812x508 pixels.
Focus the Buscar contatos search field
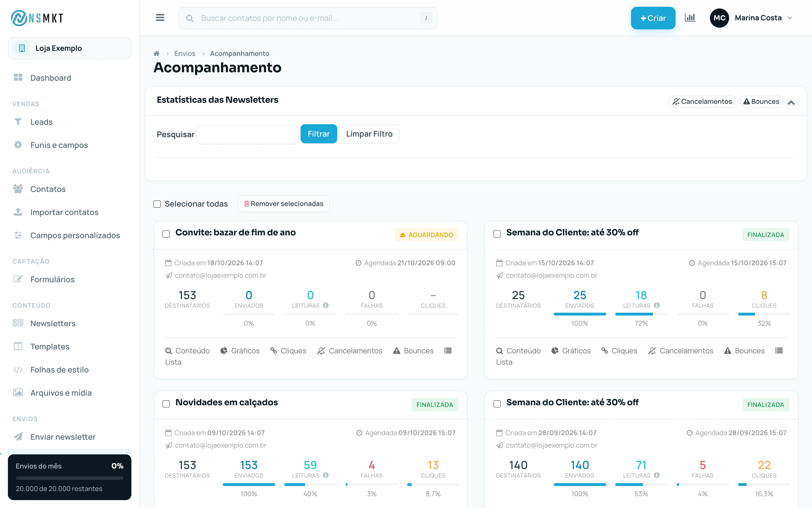[308, 18]
